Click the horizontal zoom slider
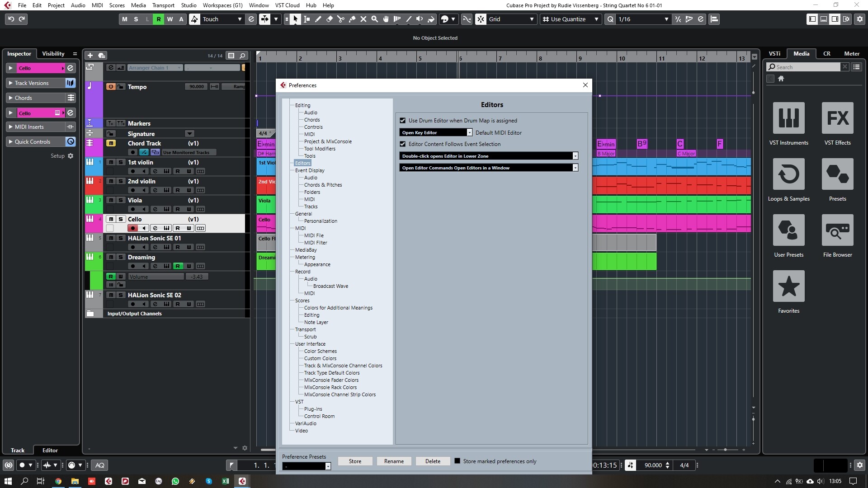This screenshot has height=488, width=868. 725,450
